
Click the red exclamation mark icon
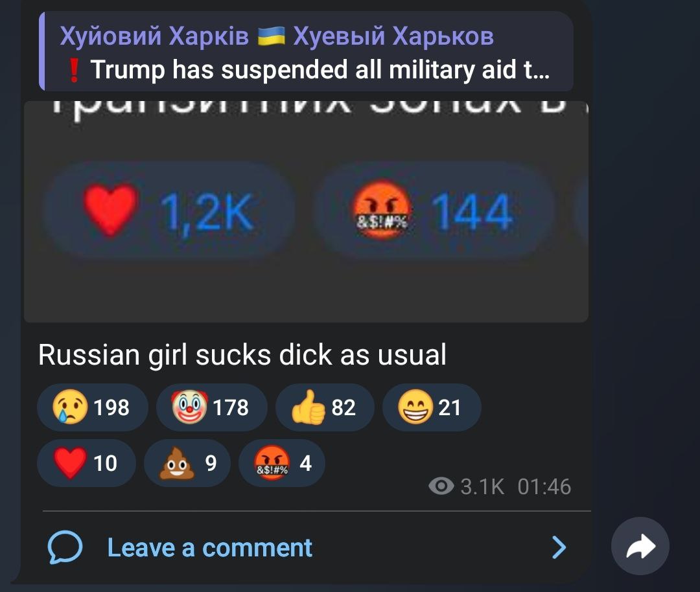pyautogui.click(x=73, y=71)
